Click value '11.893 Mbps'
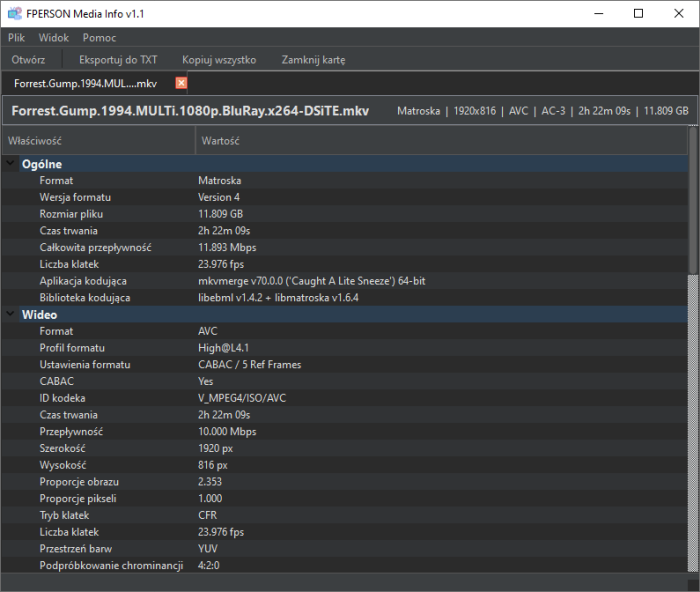This screenshot has width=700, height=592. (227, 247)
